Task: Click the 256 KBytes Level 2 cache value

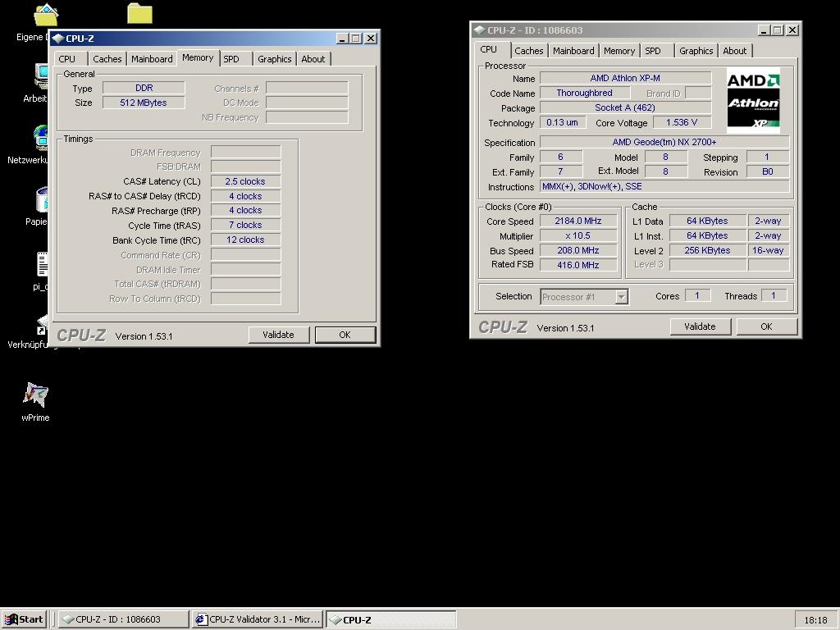Action: [708, 250]
